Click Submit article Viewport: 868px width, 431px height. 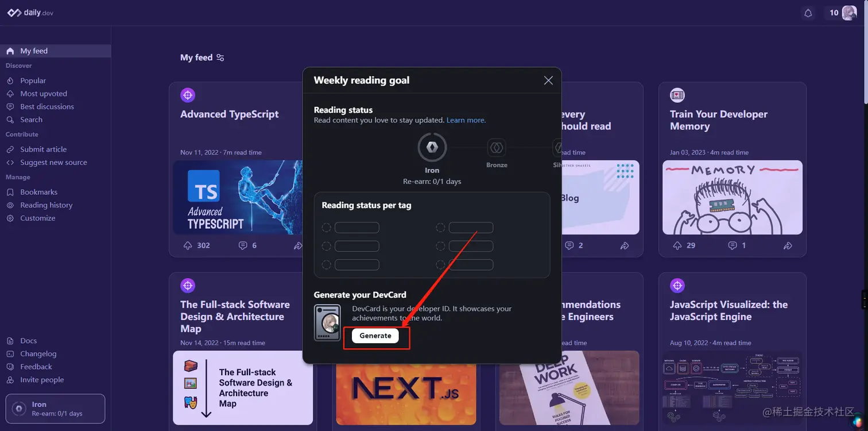[x=44, y=149]
